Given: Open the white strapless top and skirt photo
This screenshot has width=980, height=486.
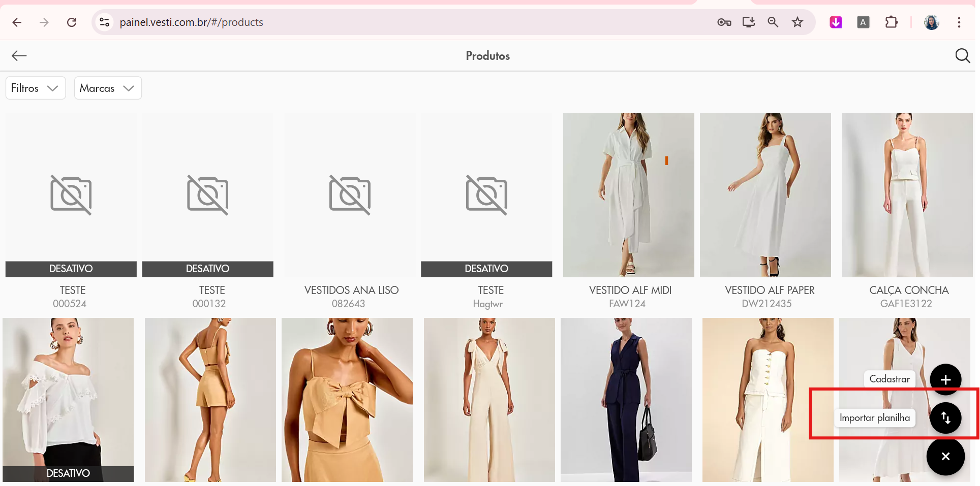Looking at the screenshot, I should [768, 400].
